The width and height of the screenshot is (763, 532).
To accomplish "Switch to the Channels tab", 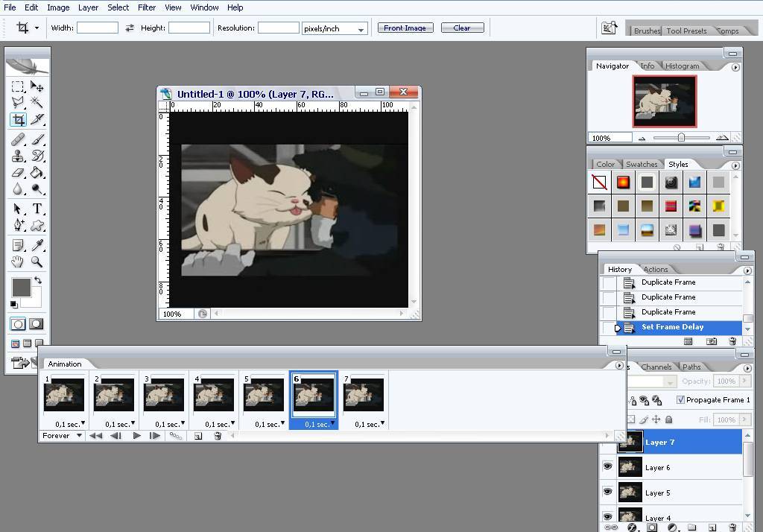I will coord(656,367).
